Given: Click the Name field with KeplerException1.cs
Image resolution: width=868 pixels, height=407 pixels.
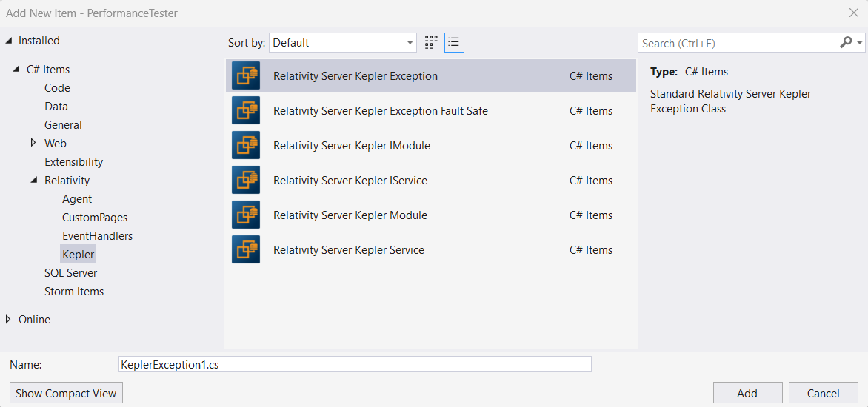Looking at the screenshot, I should point(355,364).
